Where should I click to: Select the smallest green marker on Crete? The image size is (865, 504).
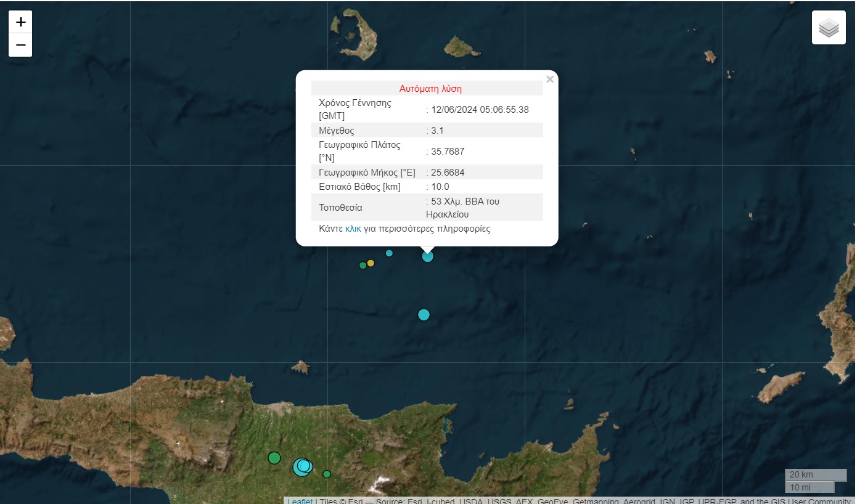point(327,474)
